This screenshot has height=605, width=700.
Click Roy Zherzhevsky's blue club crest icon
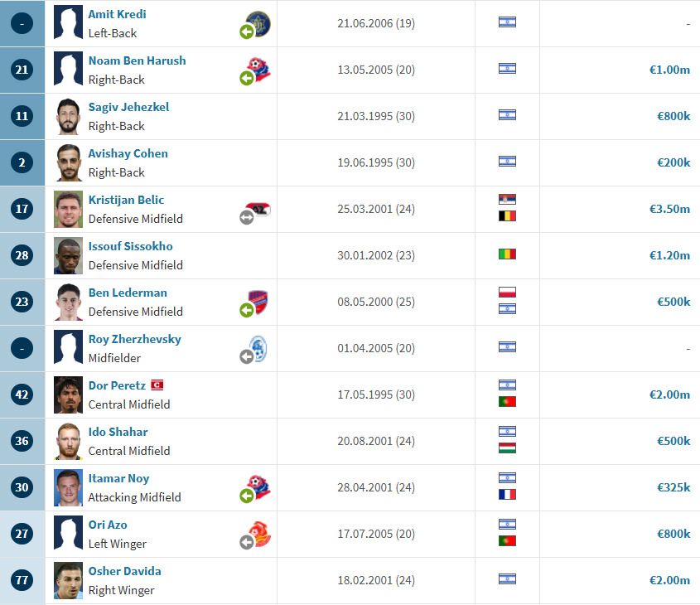tap(258, 348)
